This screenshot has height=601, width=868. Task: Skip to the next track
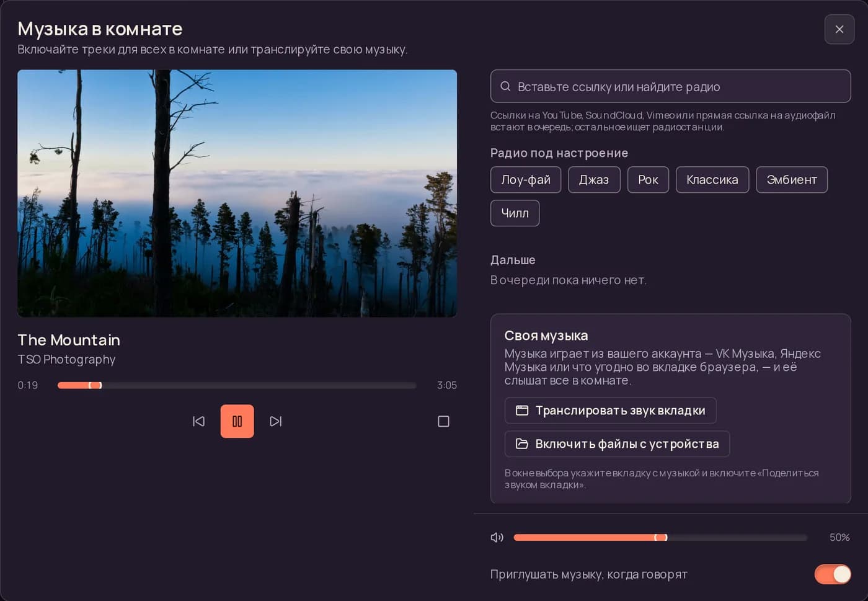tap(276, 421)
